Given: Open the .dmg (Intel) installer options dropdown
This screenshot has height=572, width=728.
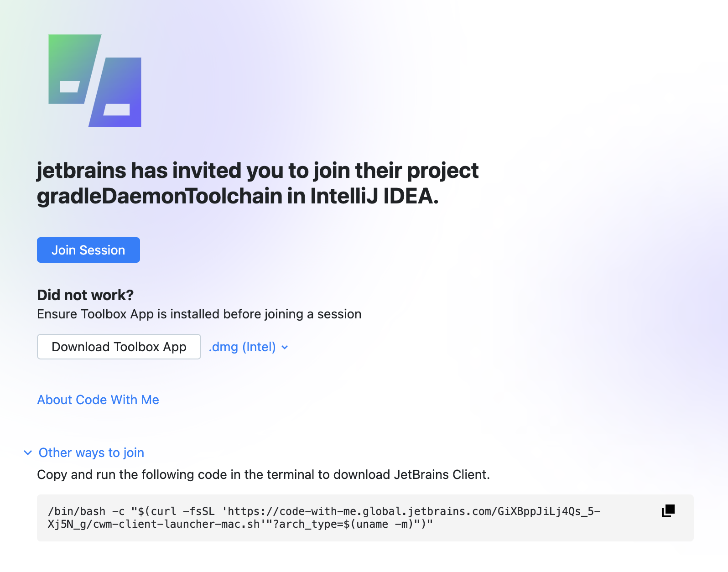Looking at the screenshot, I should [x=249, y=347].
